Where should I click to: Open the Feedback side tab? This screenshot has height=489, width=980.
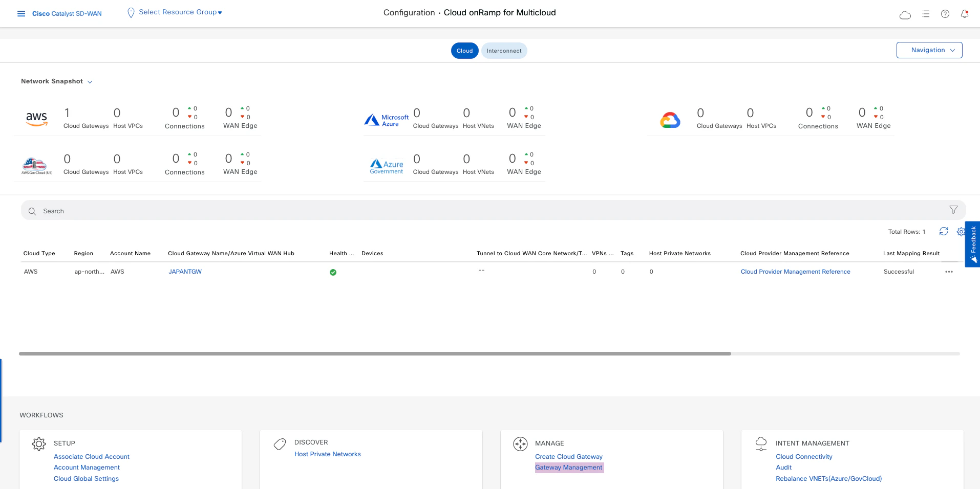point(973,244)
